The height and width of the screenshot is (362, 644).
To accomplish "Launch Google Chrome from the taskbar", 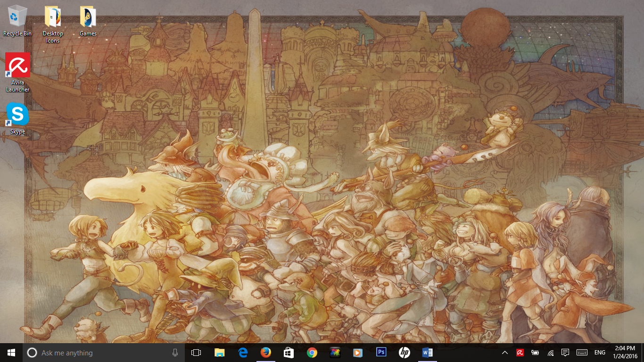I will point(312,353).
